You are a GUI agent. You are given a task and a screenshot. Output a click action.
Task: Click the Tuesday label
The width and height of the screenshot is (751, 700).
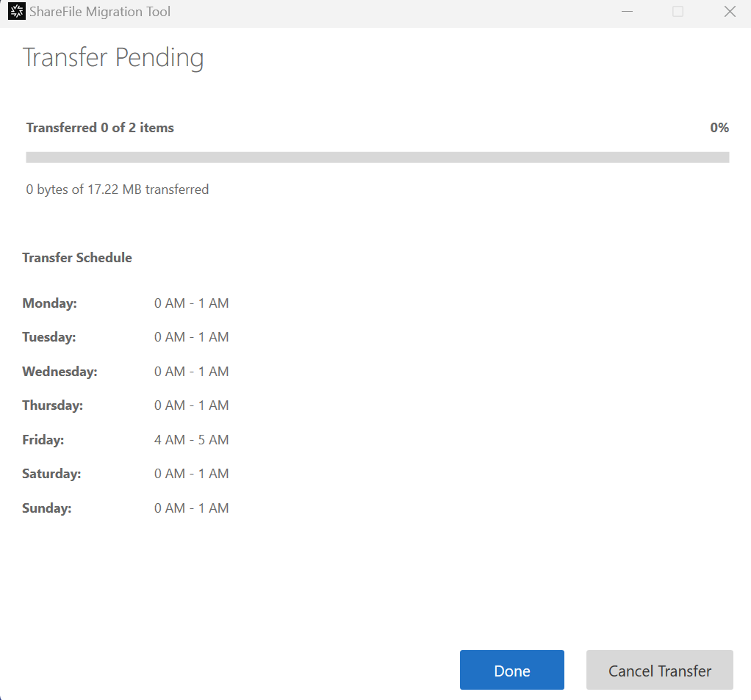[48, 337]
